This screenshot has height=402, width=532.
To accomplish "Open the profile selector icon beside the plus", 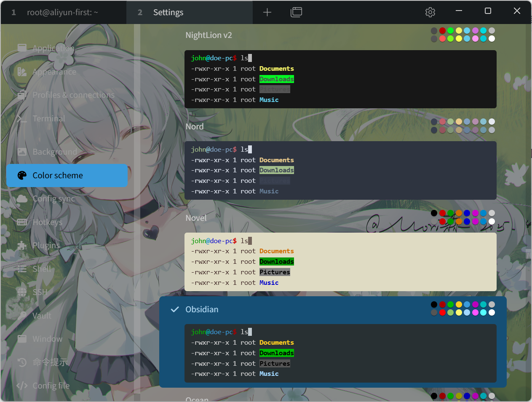I will (x=297, y=12).
